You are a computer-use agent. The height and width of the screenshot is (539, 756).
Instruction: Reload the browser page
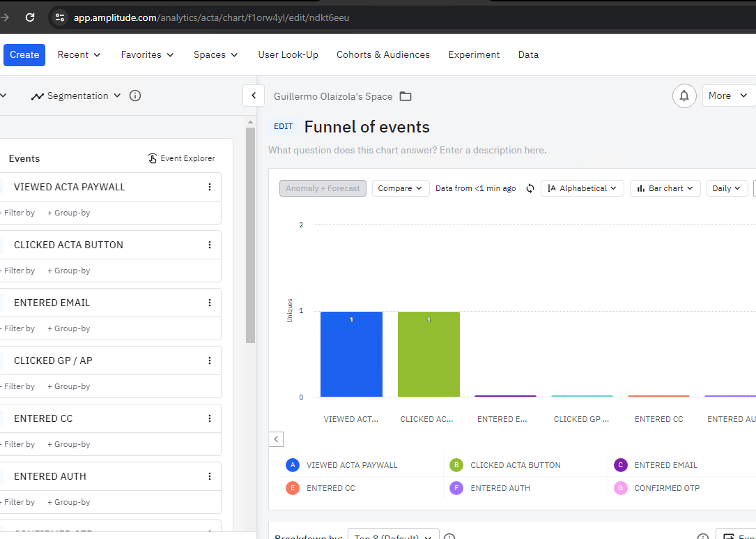[x=30, y=17]
